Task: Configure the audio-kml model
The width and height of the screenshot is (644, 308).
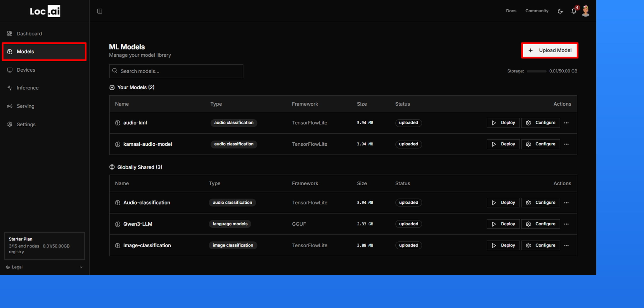Action: (540, 123)
